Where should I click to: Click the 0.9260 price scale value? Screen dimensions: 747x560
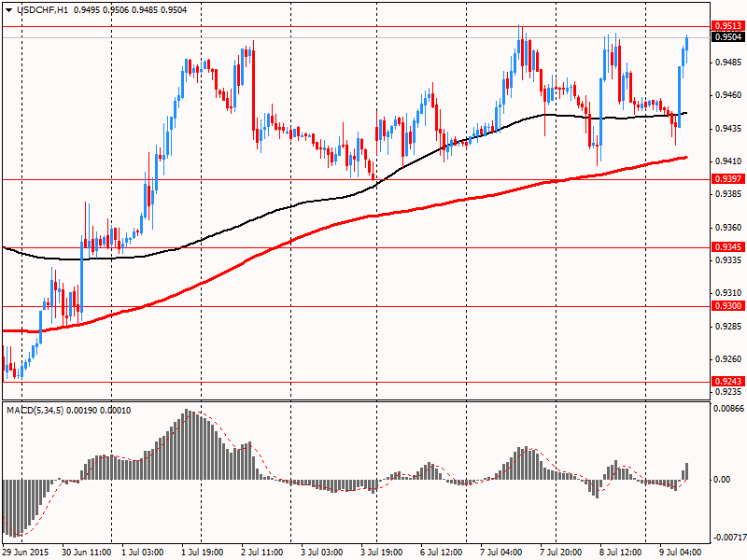tap(728, 359)
